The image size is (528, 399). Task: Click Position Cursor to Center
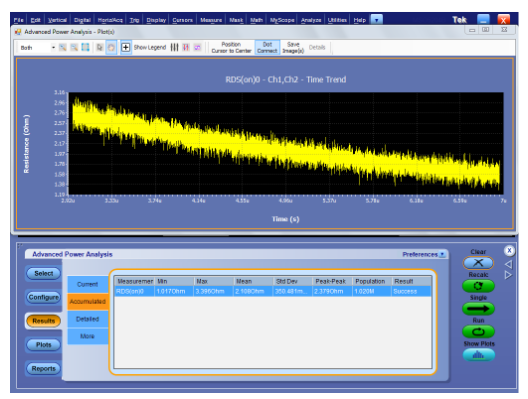click(x=231, y=47)
